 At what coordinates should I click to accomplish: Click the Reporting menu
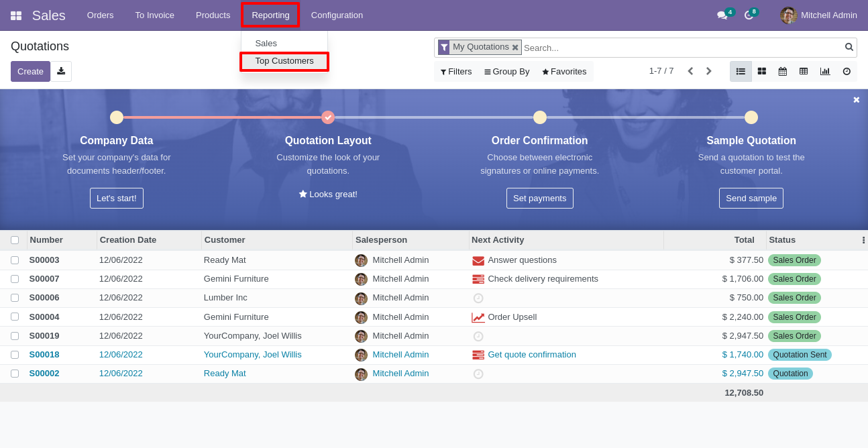coord(270,15)
